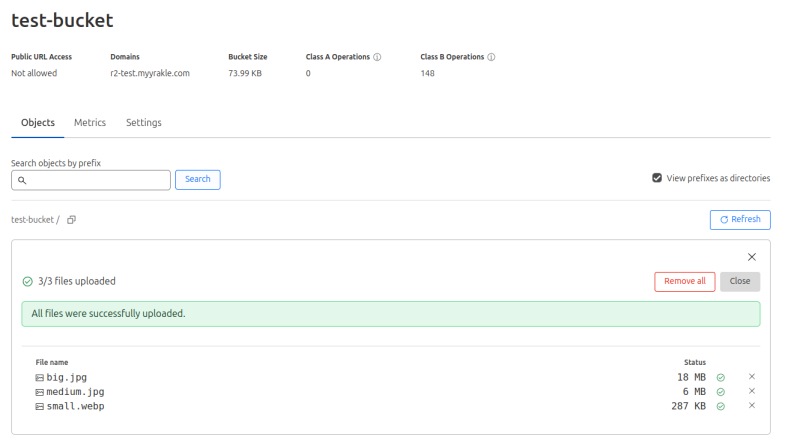Viewport: 800px width, 437px height.
Task: Click Class B Operations info icon
Action: 491,57
